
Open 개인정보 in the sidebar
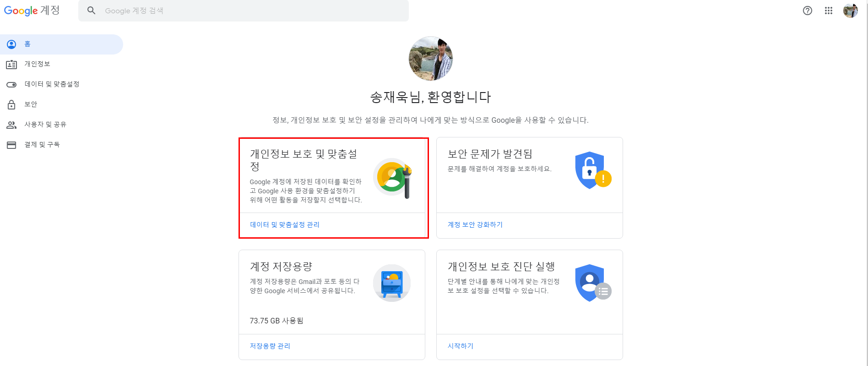click(x=61, y=64)
